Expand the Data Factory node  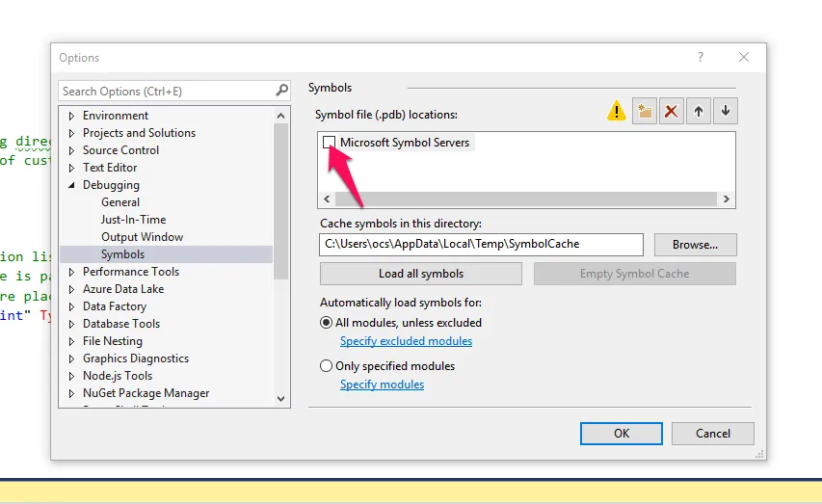click(x=72, y=306)
